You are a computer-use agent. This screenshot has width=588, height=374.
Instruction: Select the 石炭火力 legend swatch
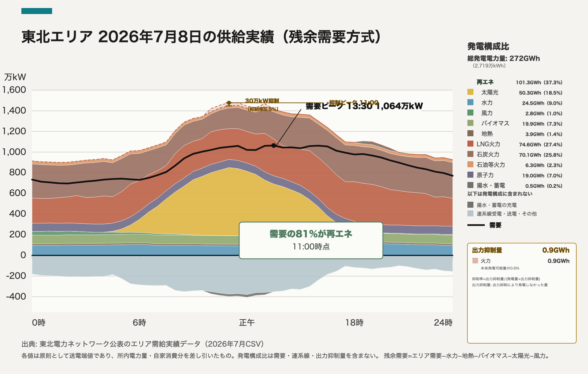point(470,154)
